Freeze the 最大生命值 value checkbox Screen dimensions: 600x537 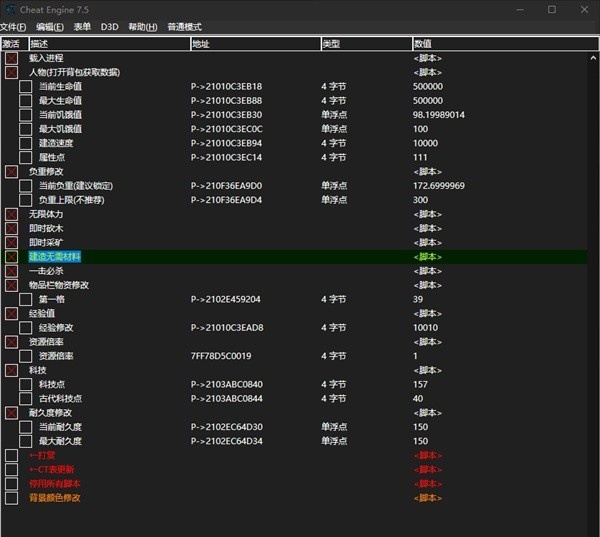[26, 101]
